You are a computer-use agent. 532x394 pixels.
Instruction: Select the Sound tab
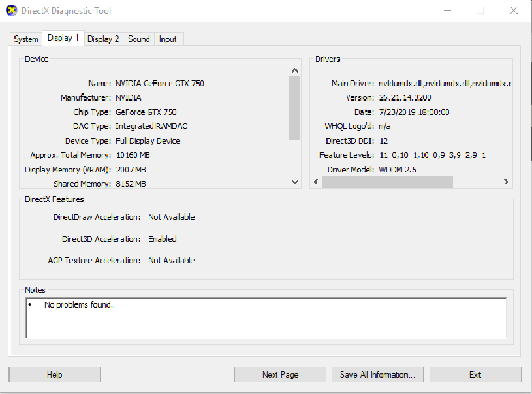[138, 39]
